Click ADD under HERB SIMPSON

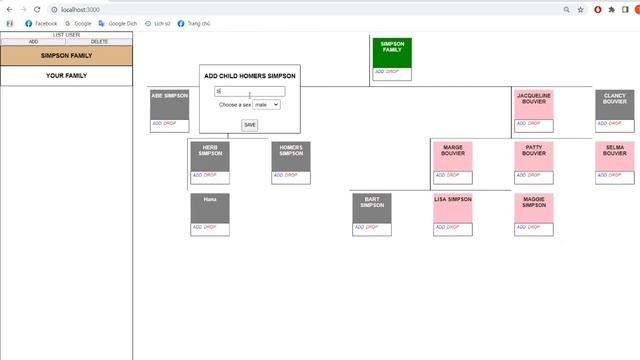pos(198,175)
